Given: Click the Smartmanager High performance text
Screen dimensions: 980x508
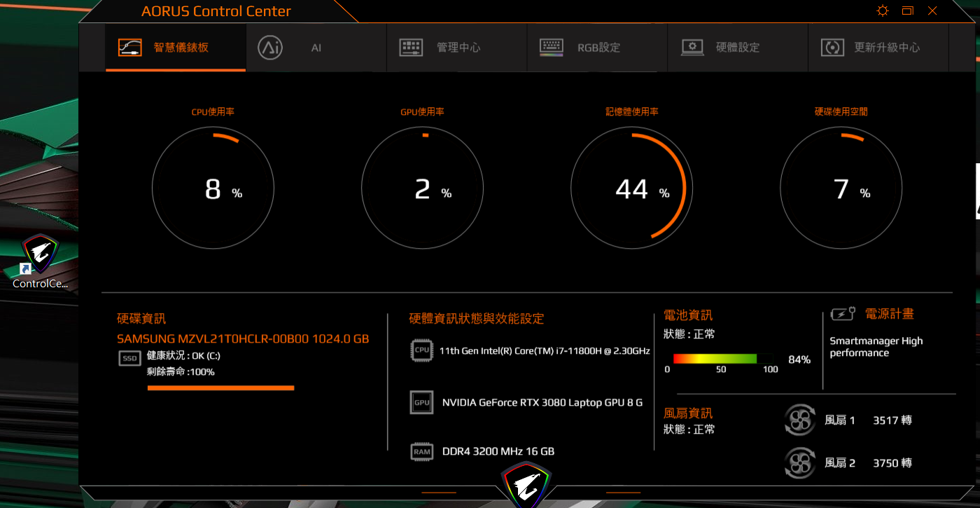Looking at the screenshot, I should click(x=876, y=347).
